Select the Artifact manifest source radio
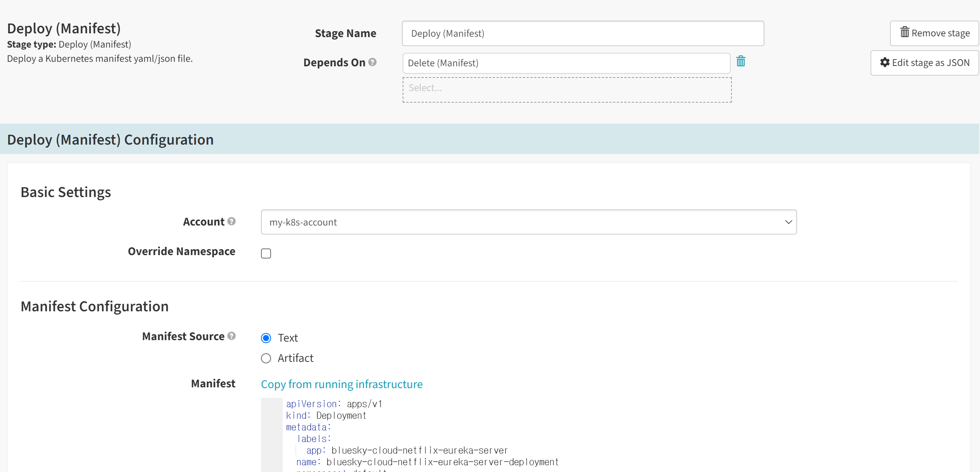 (x=266, y=358)
